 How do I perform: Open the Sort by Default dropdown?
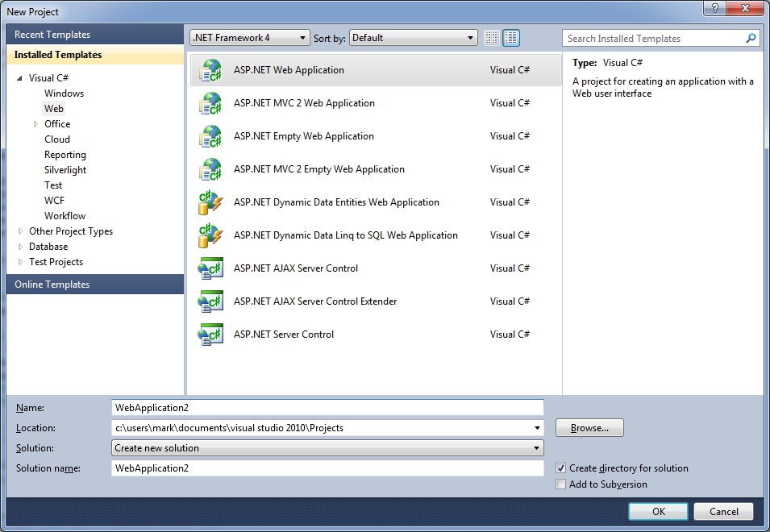(414, 38)
